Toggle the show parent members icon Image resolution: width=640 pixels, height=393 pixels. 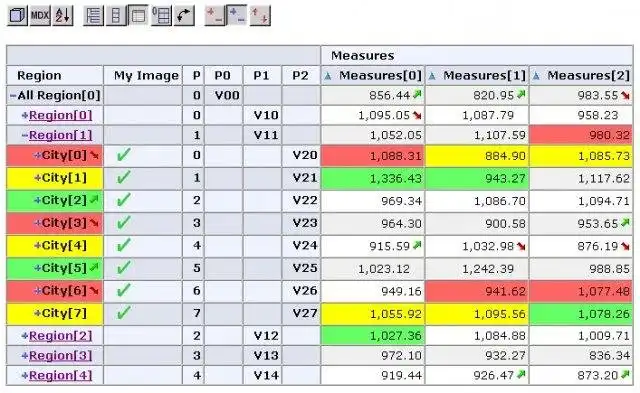click(93, 16)
